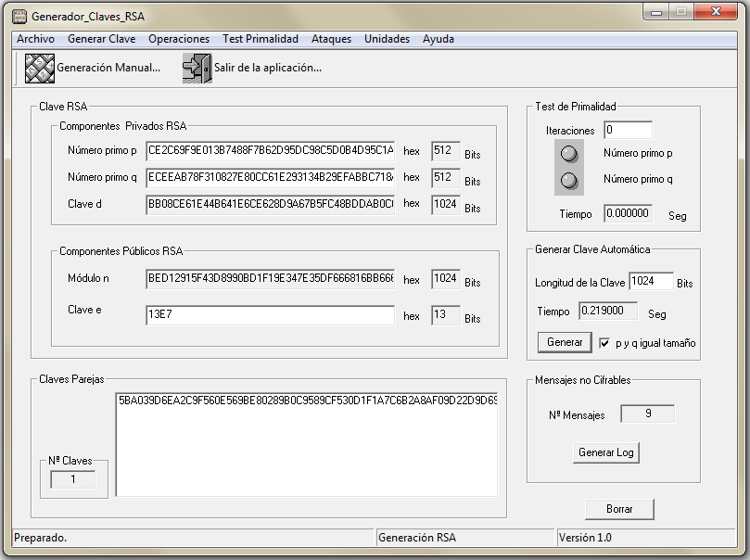This screenshot has width=750, height=560.
Task: Click the Salir de la aplicación door icon
Action: point(197,68)
